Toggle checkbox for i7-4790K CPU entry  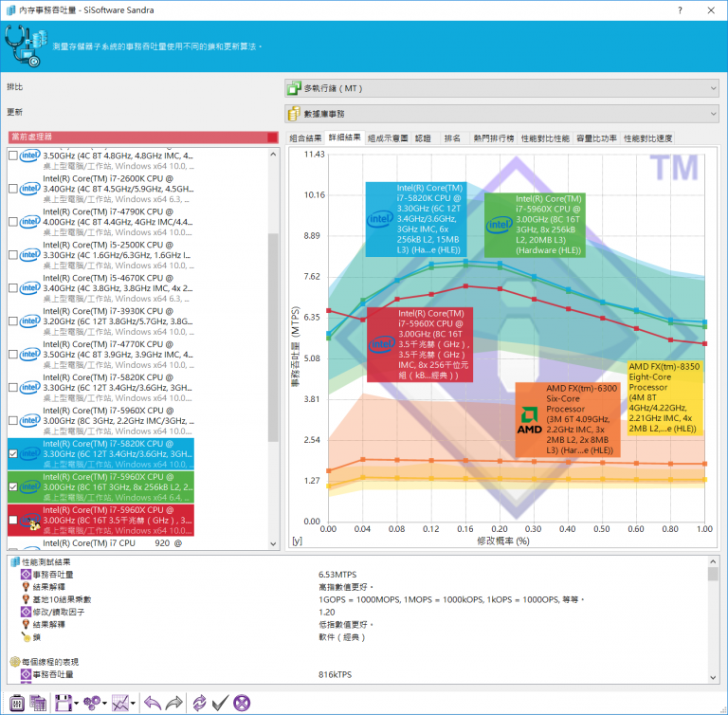pos(13,222)
